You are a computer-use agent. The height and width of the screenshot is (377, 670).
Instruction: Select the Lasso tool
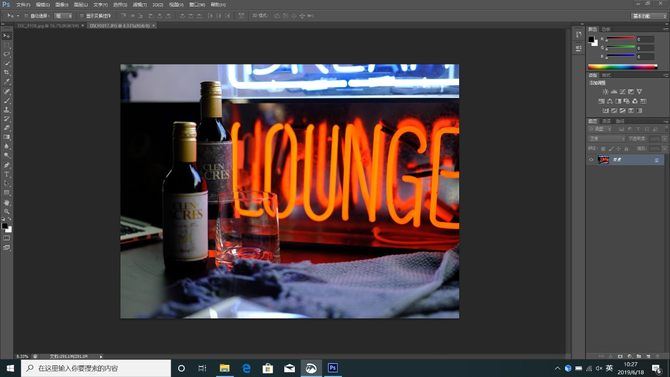(x=6, y=54)
